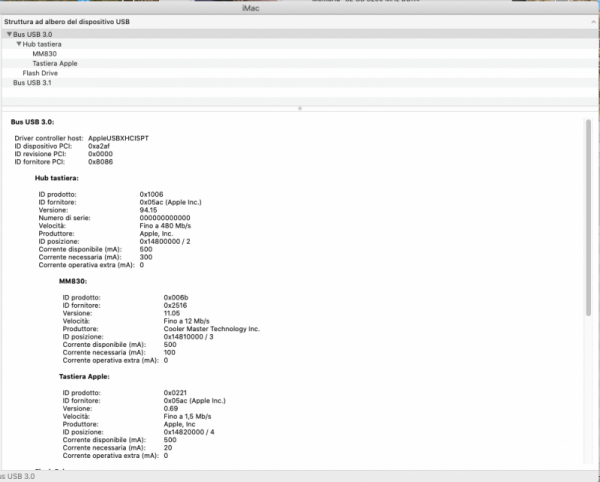Click speed value 'Fino a 1,5 Mb/s'
Image resolution: width=600 pixels, height=482 pixels.
188,416
